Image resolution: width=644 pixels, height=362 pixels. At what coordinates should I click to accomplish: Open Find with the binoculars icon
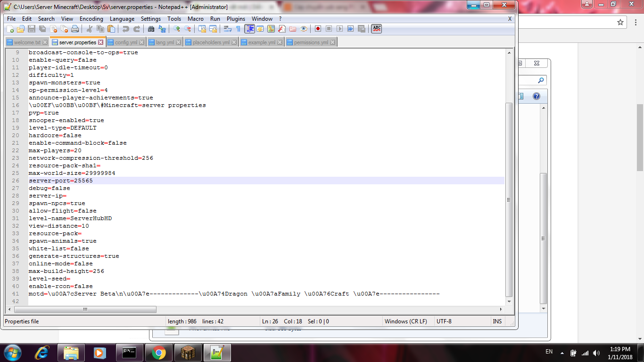pos(151,29)
